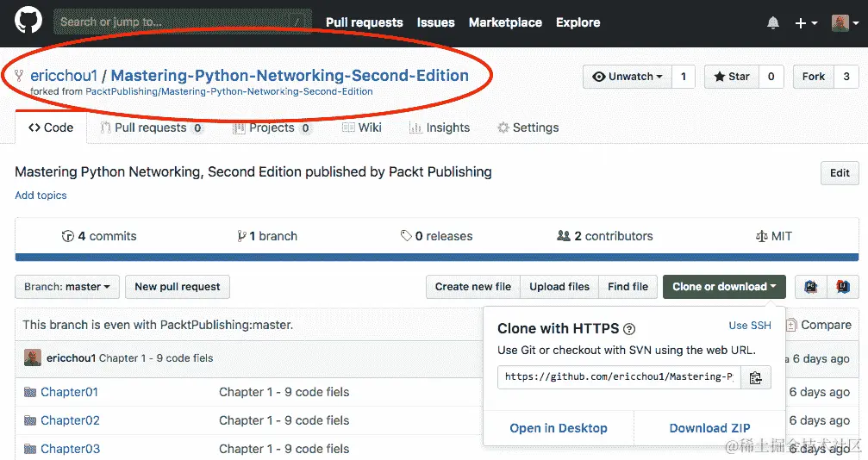The width and height of the screenshot is (868, 460).
Task: Open the Unwatch dropdown
Action: click(x=627, y=77)
